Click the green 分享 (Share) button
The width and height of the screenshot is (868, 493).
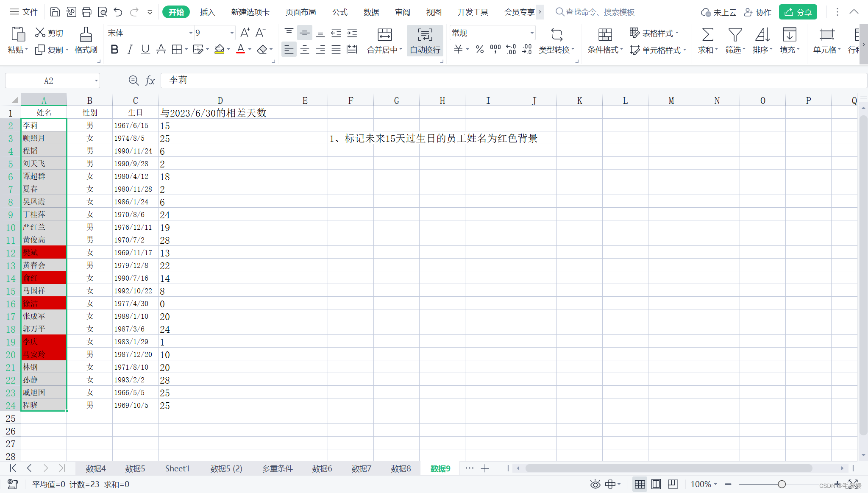tap(798, 12)
